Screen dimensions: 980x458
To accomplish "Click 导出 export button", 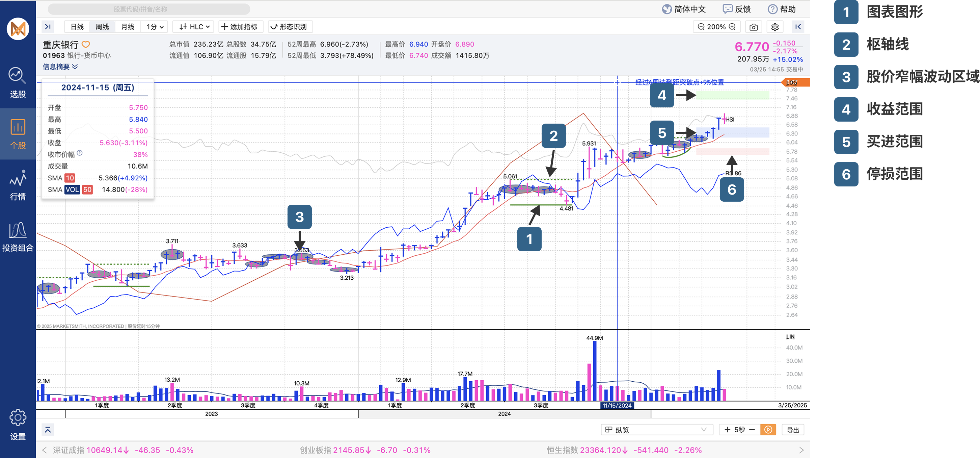I will point(792,429).
